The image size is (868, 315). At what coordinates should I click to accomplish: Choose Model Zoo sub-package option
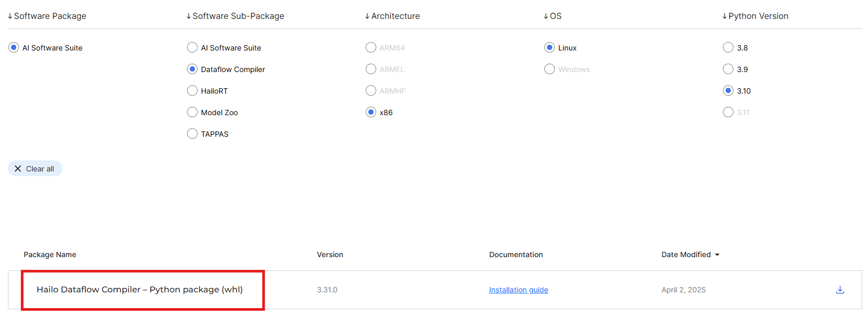pos(192,113)
